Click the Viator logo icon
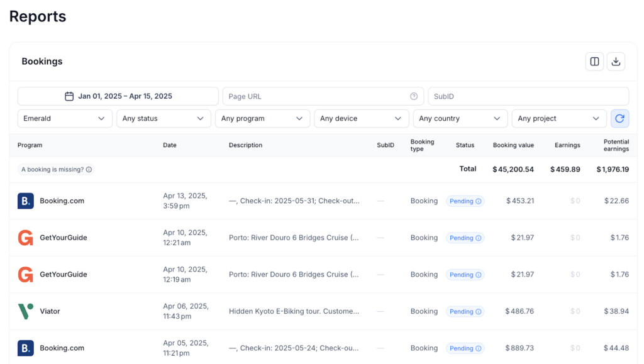Image resolution: width=644 pixels, height=364 pixels. tap(26, 311)
